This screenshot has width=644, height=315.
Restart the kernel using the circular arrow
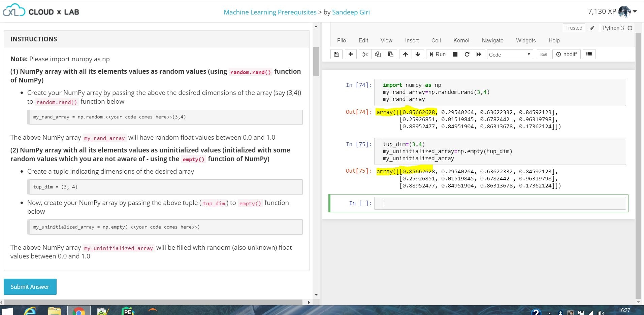tap(467, 54)
